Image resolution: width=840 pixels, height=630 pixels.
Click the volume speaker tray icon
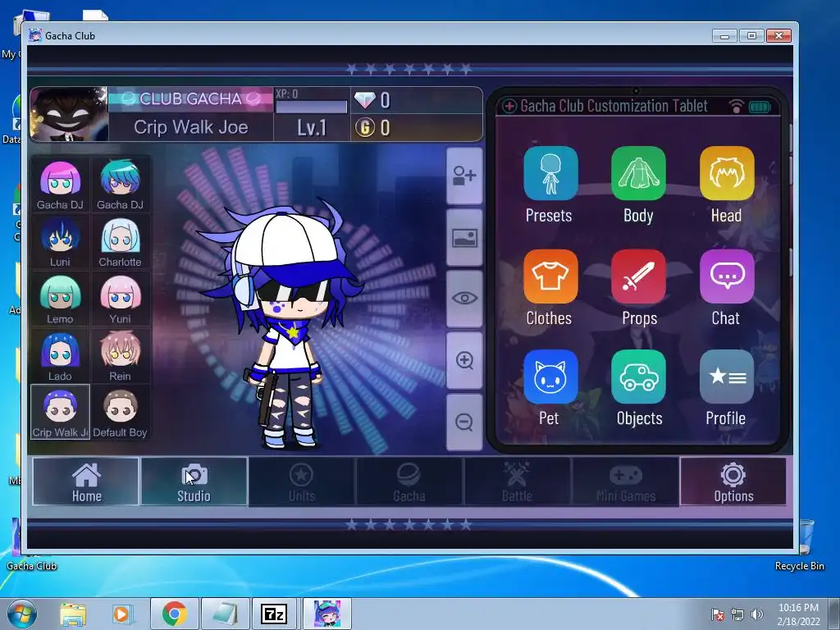pos(757,614)
